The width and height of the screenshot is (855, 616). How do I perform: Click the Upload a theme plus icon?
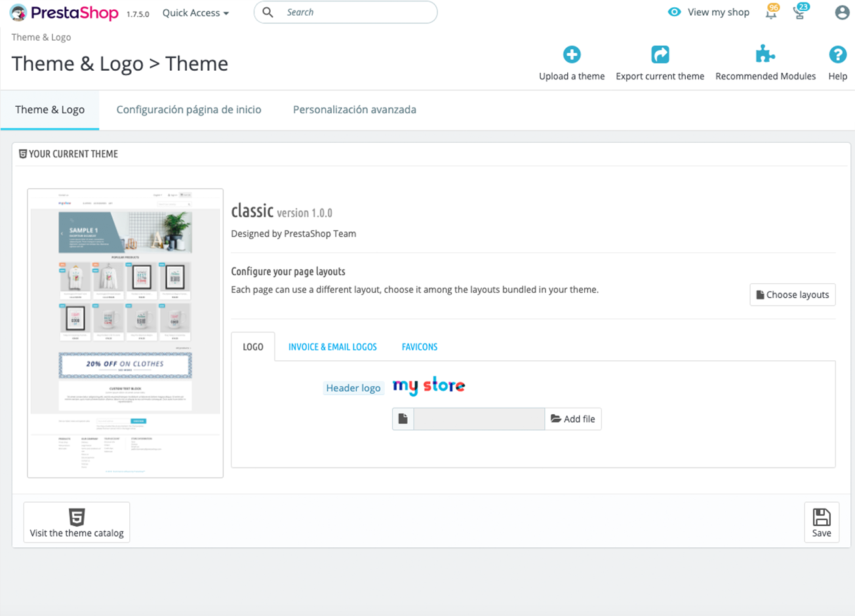(x=572, y=54)
